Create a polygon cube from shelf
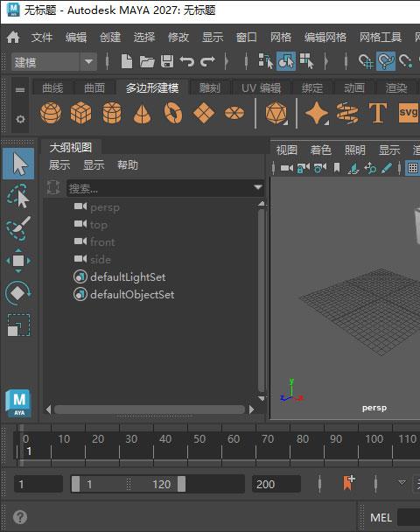The height and width of the screenshot is (532, 420). 80,113
